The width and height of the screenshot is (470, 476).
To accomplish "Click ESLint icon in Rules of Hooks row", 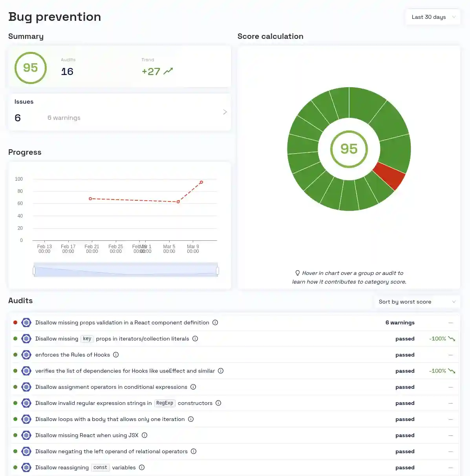I will pyautogui.click(x=26, y=355).
